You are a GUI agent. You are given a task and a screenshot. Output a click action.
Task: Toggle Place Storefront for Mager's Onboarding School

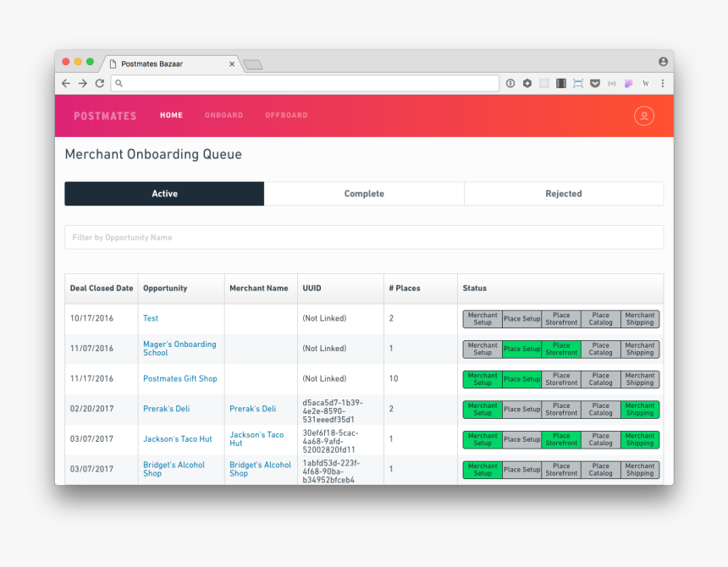pos(561,349)
